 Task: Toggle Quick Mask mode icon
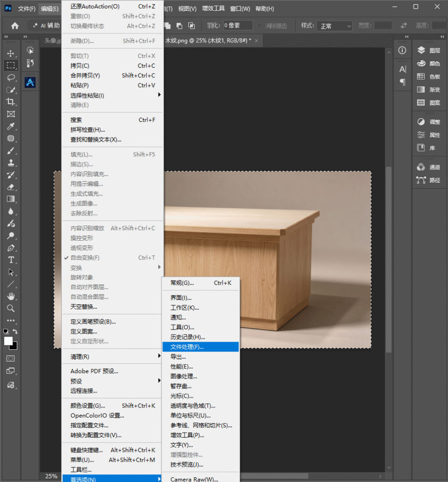tap(11, 358)
